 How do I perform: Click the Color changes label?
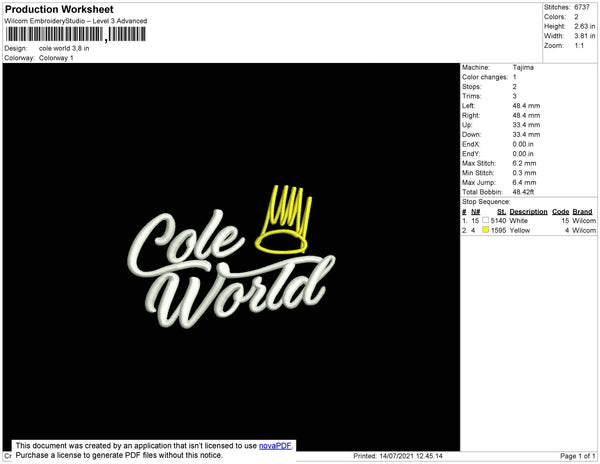[x=485, y=77]
